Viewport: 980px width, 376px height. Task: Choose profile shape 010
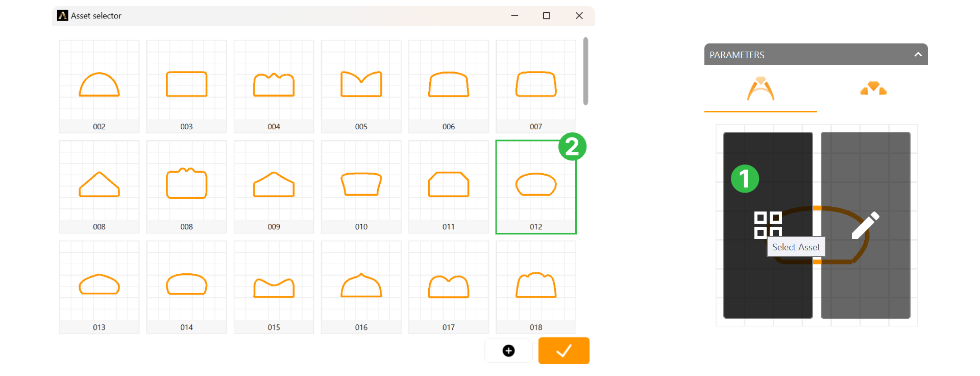(x=361, y=186)
